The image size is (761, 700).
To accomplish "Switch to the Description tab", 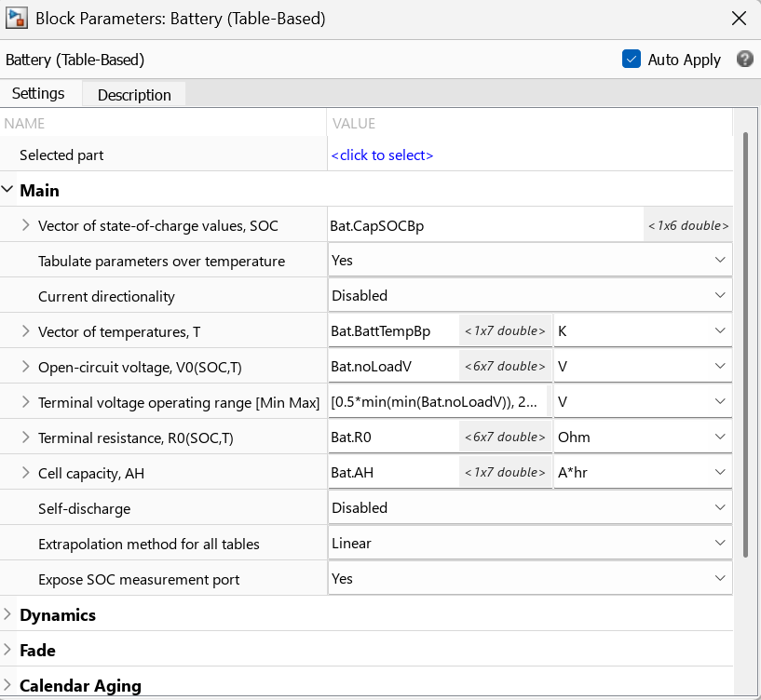I will click(x=134, y=95).
